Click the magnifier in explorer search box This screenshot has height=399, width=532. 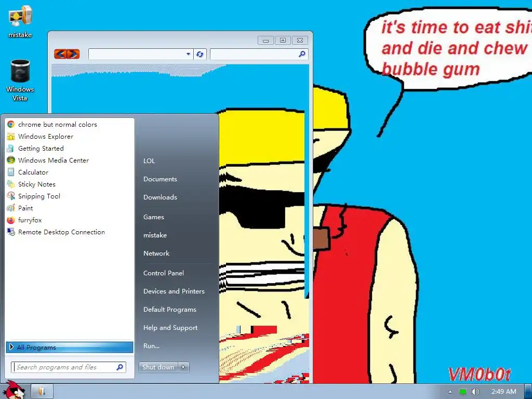click(302, 54)
